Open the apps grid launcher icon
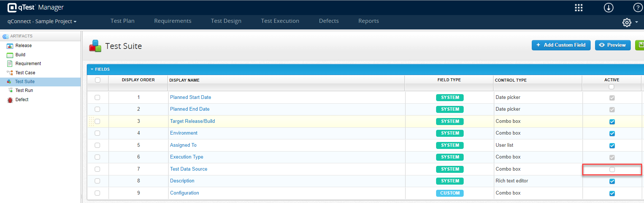The width and height of the screenshot is (644, 203). pos(578,8)
